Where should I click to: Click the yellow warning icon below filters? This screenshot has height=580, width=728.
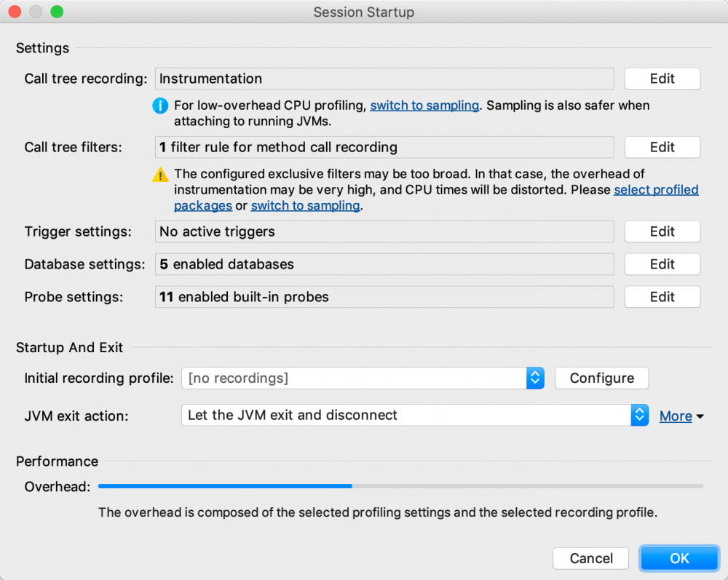(160, 175)
